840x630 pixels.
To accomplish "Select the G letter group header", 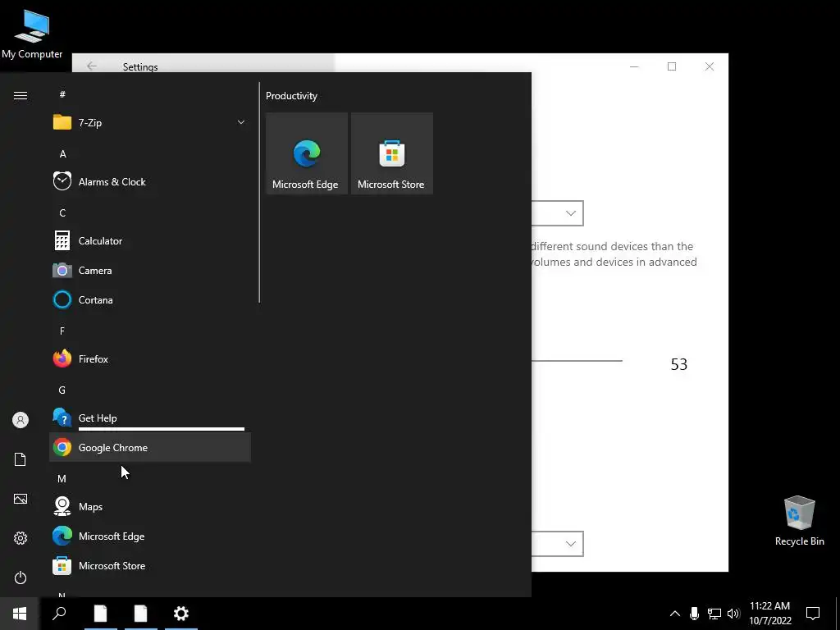I will (62, 390).
